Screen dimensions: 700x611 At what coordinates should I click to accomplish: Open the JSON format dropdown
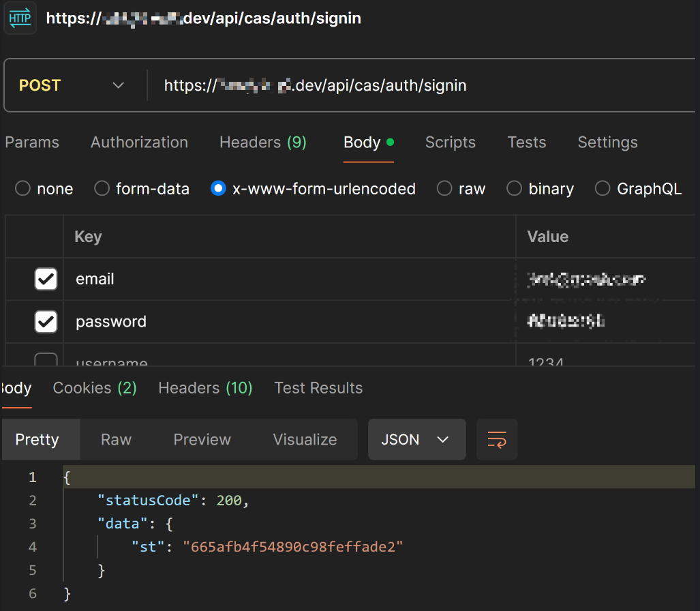(x=416, y=439)
